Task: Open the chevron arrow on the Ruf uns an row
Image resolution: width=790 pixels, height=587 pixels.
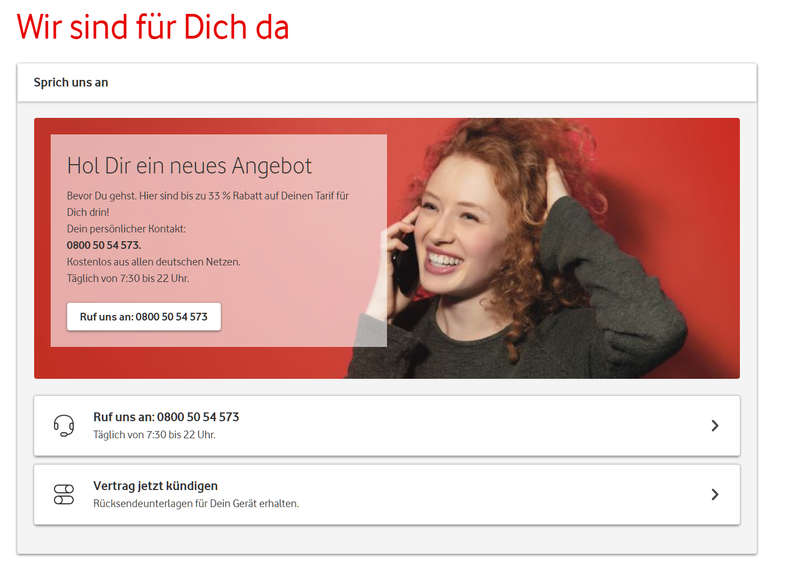Action: (x=714, y=426)
